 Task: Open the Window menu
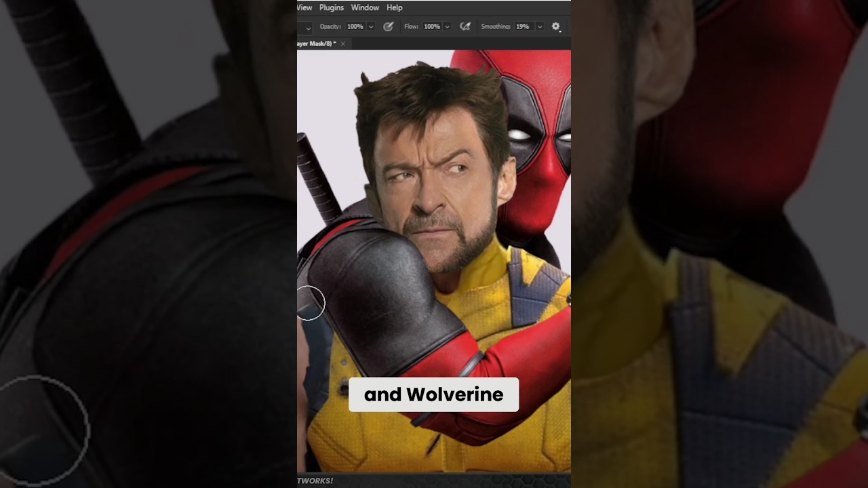[x=365, y=7]
